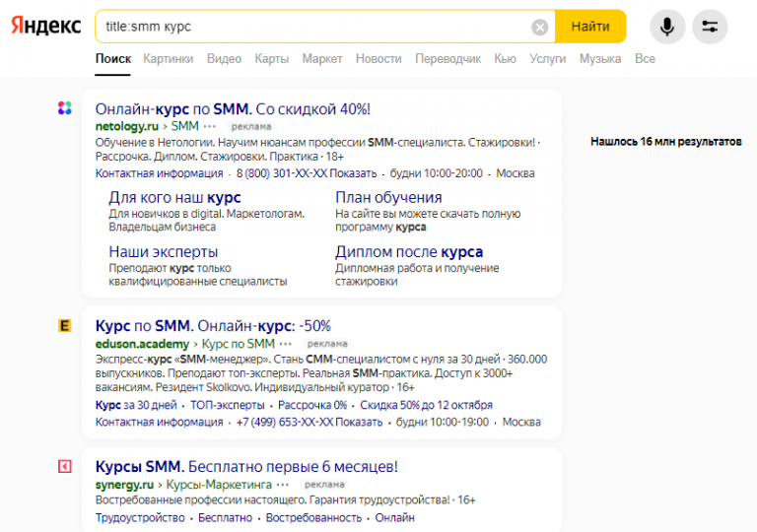Image resolution: width=757 pixels, height=532 pixels.
Task: Open 'План обучения' sitelink
Action: [388, 197]
